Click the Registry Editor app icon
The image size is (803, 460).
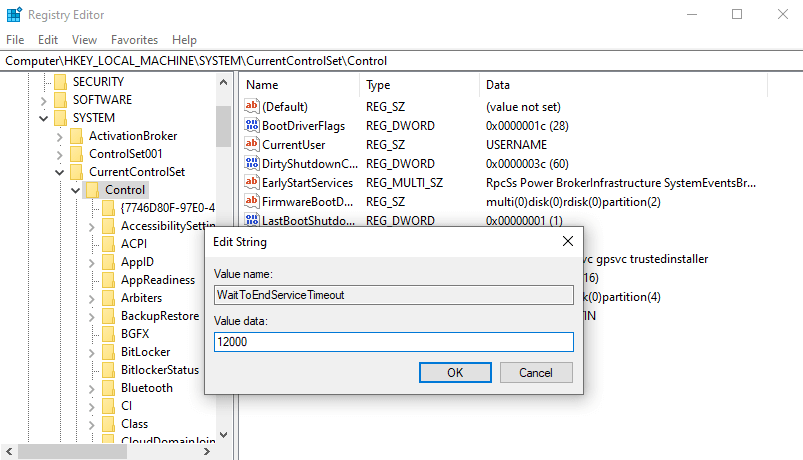pyautogui.click(x=14, y=14)
